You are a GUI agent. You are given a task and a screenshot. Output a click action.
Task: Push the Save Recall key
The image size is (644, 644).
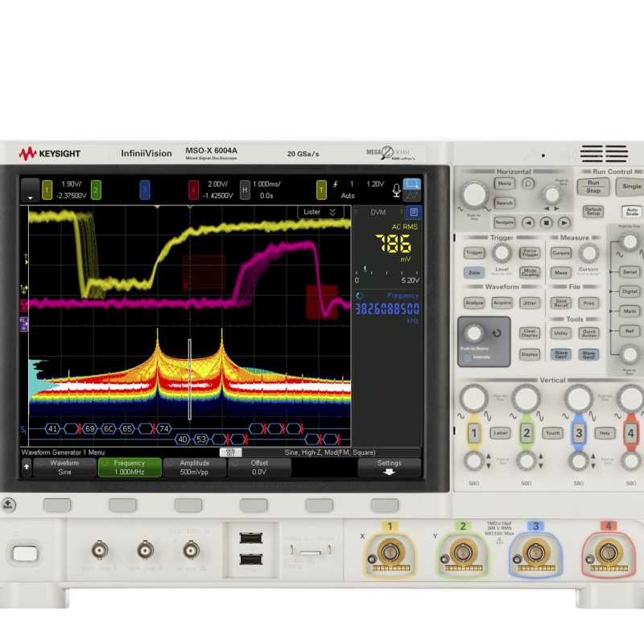560,303
